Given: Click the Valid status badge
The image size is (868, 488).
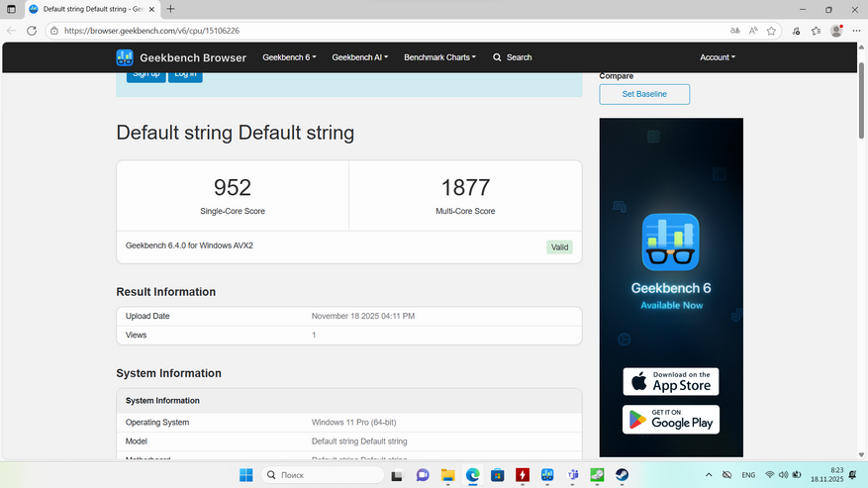Looking at the screenshot, I should click(559, 247).
